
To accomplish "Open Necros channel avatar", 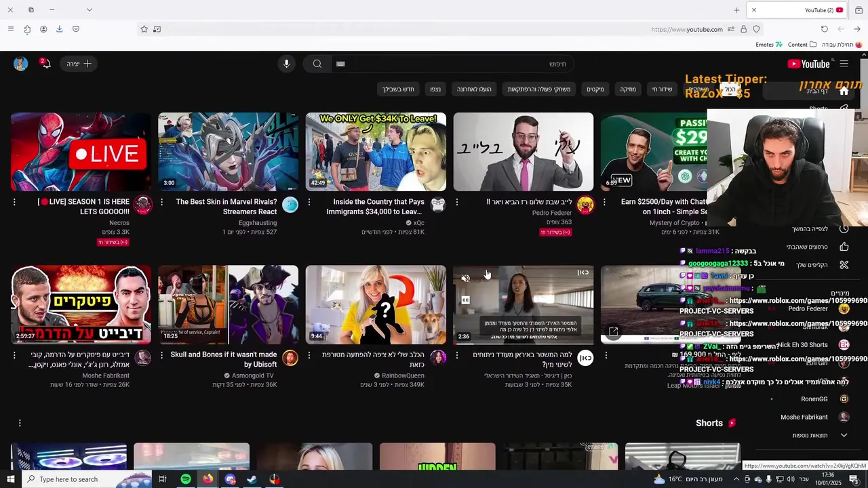I will tap(142, 205).
